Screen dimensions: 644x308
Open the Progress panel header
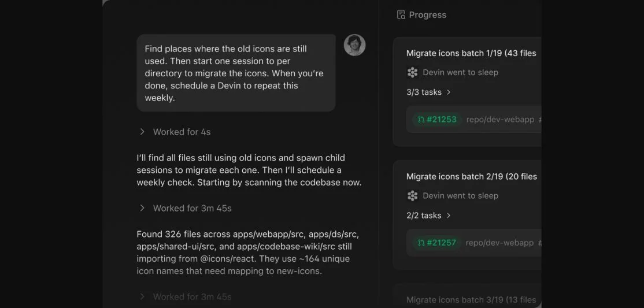pyautogui.click(x=421, y=15)
